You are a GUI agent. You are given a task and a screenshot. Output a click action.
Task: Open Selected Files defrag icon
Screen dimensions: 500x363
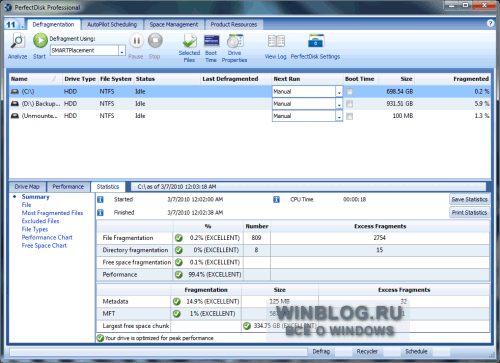189,41
